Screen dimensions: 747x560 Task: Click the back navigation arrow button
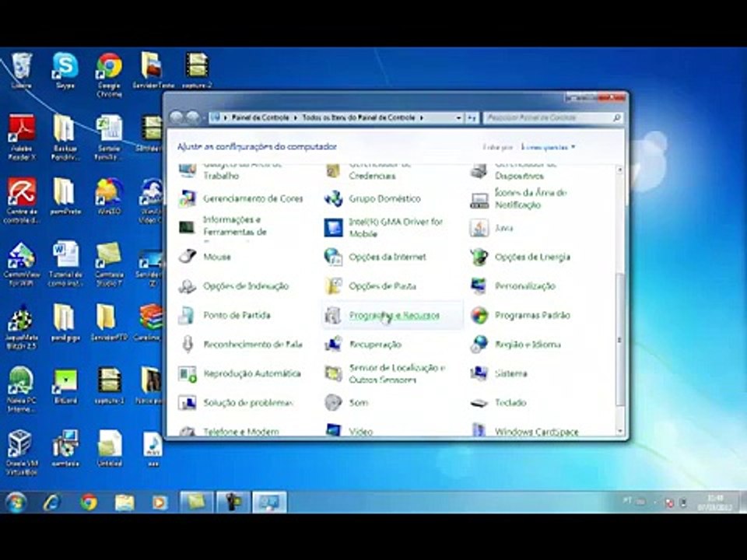click(177, 117)
